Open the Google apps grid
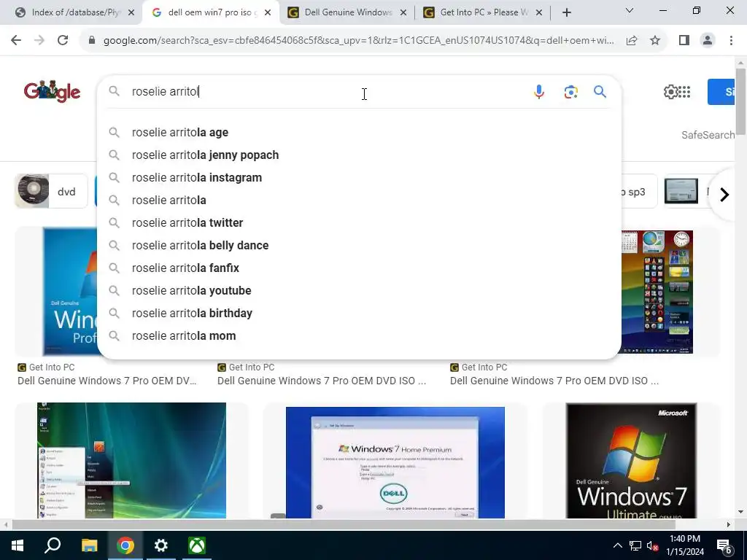This screenshot has height=560, width=747. pos(684,91)
